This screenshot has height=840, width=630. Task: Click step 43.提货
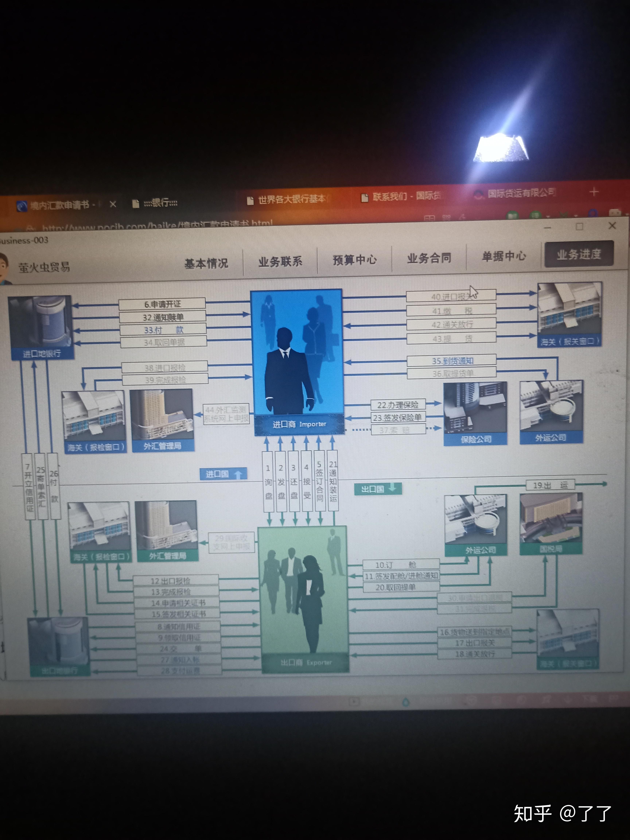452,338
